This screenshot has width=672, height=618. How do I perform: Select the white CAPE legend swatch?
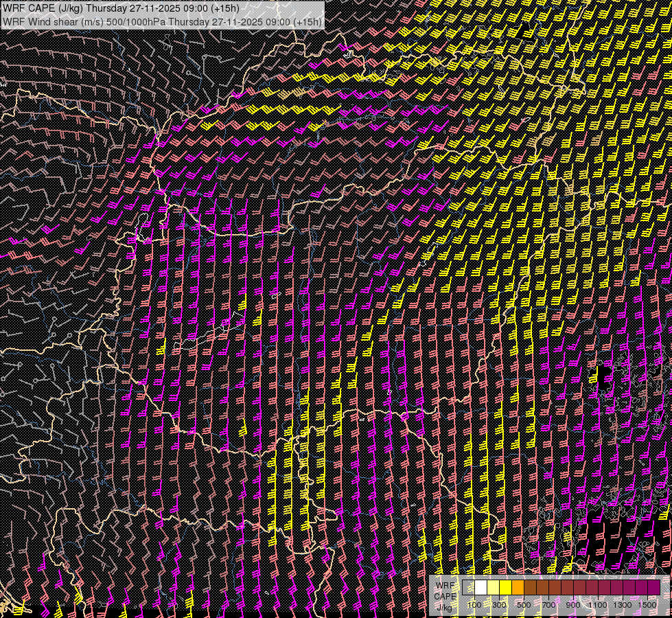[481, 587]
